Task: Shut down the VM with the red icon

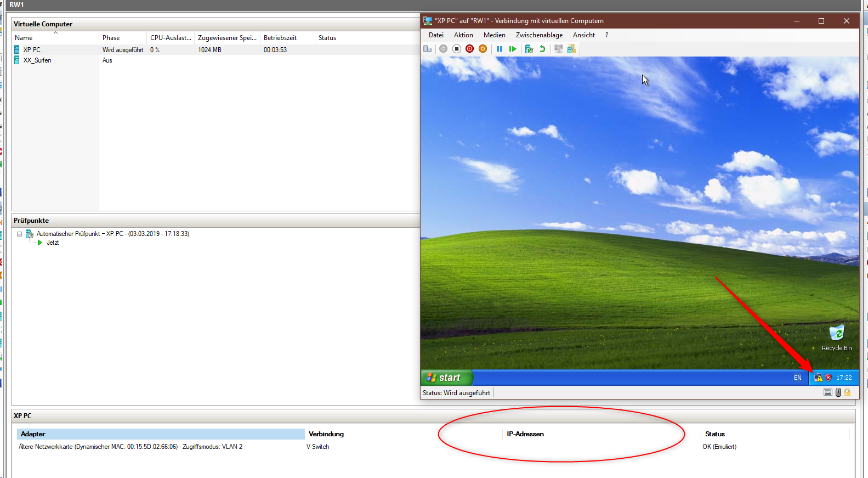Action: 469,49
